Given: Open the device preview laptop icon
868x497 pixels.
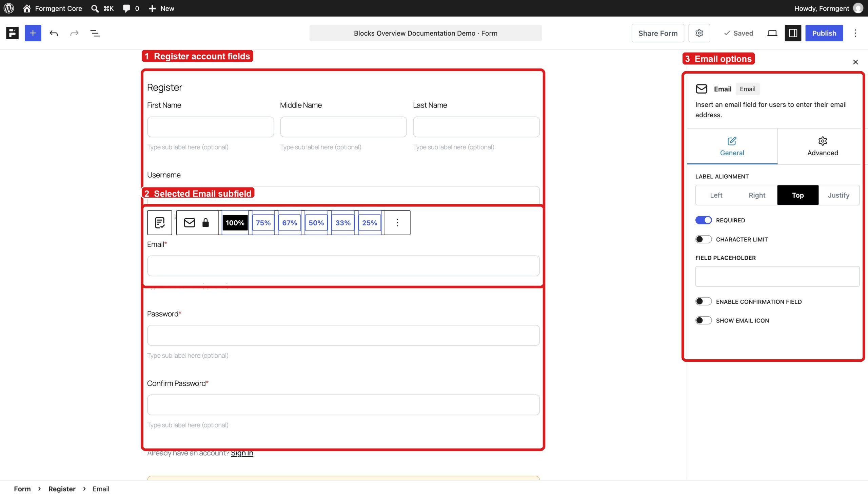Looking at the screenshot, I should 772,33.
